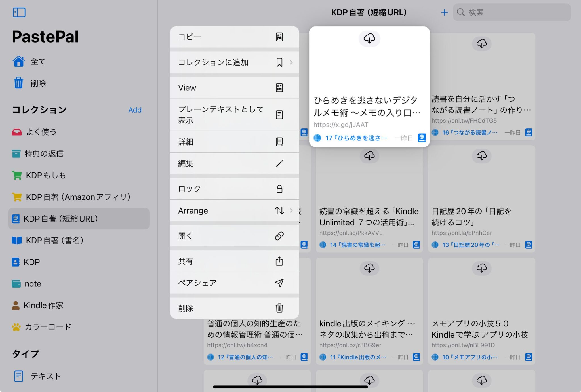Click the + icon to create a new item

pyautogui.click(x=444, y=12)
